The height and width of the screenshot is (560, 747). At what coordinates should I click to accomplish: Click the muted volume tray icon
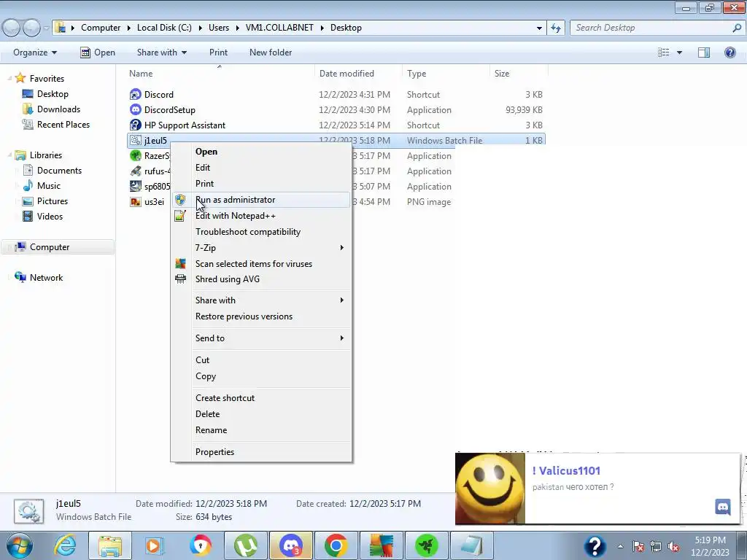pos(673,547)
